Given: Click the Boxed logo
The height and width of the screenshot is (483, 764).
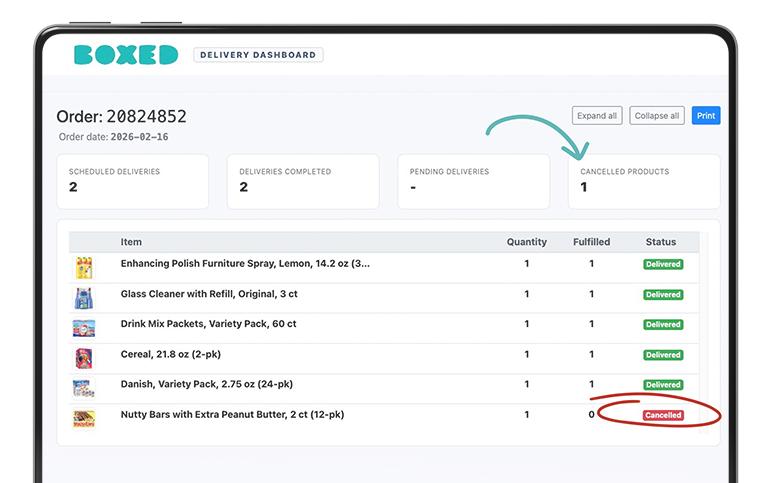Looking at the screenshot, I should click(x=126, y=55).
